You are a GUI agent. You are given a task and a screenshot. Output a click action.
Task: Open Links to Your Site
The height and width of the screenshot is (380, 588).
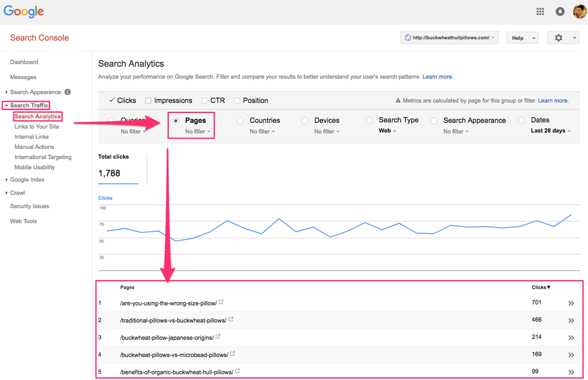click(x=37, y=127)
